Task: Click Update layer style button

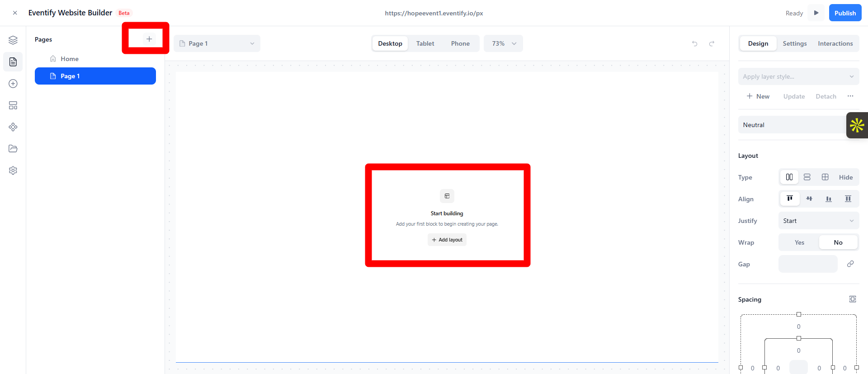Action: pyautogui.click(x=794, y=96)
